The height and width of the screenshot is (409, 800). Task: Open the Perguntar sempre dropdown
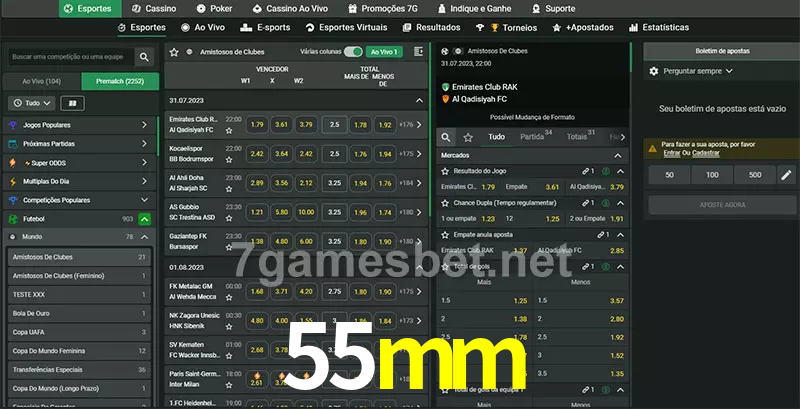(x=697, y=71)
